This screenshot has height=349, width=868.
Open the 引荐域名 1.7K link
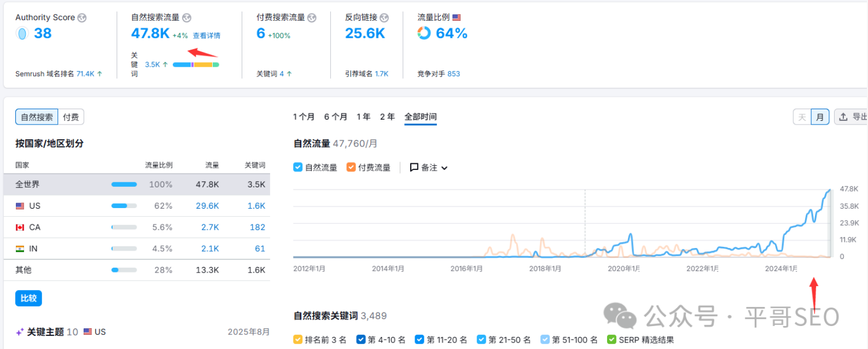pyautogui.click(x=381, y=74)
